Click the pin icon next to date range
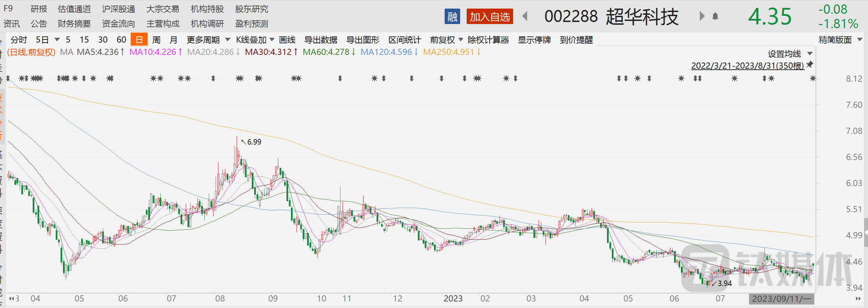The width and height of the screenshot is (868, 308). (x=810, y=65)
